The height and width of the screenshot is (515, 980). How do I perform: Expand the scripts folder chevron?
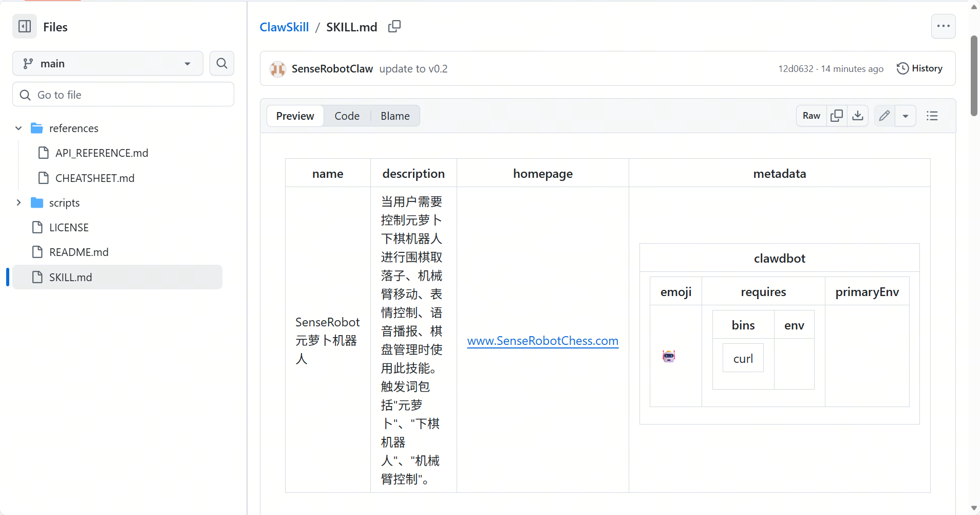point(18,203)
